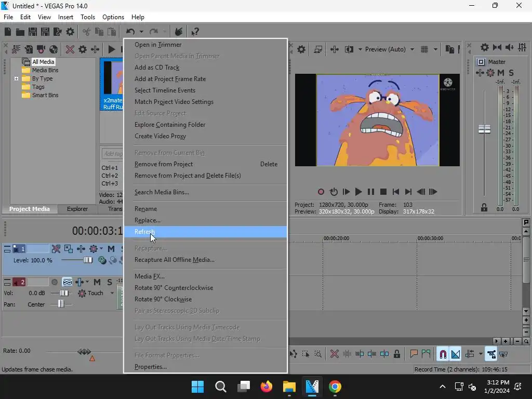Viewport: 532px width, 399px height.
Task: Adjust video track 1 Level slider
Action: coord(88,260)
